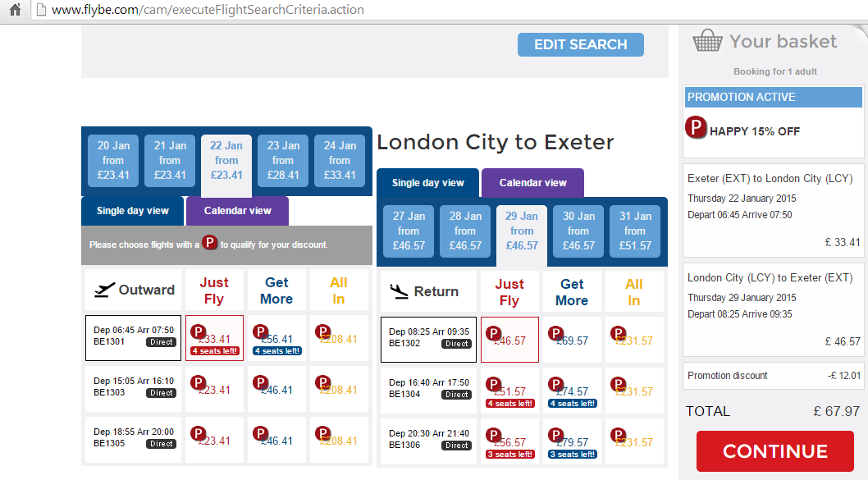This screenshot has width=868, height=480.
Task: Select All In £231.57 fare for BE1306
Action: [634, 441]
